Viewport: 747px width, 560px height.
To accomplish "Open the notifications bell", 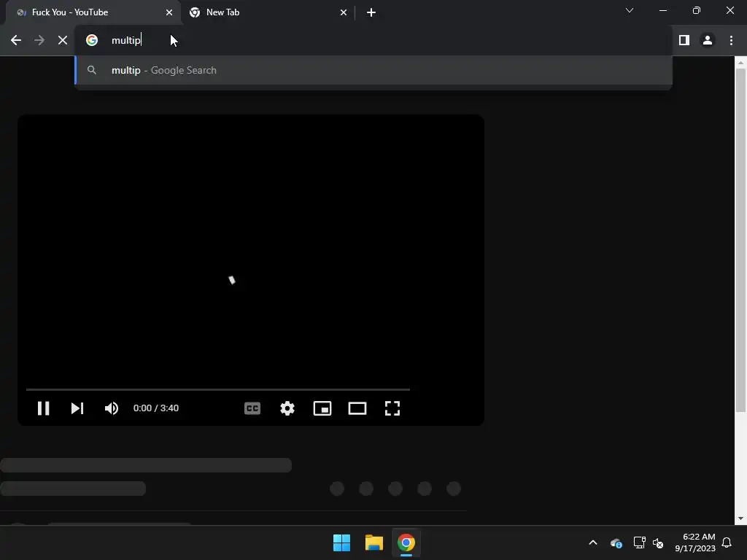I will (727, 542).
